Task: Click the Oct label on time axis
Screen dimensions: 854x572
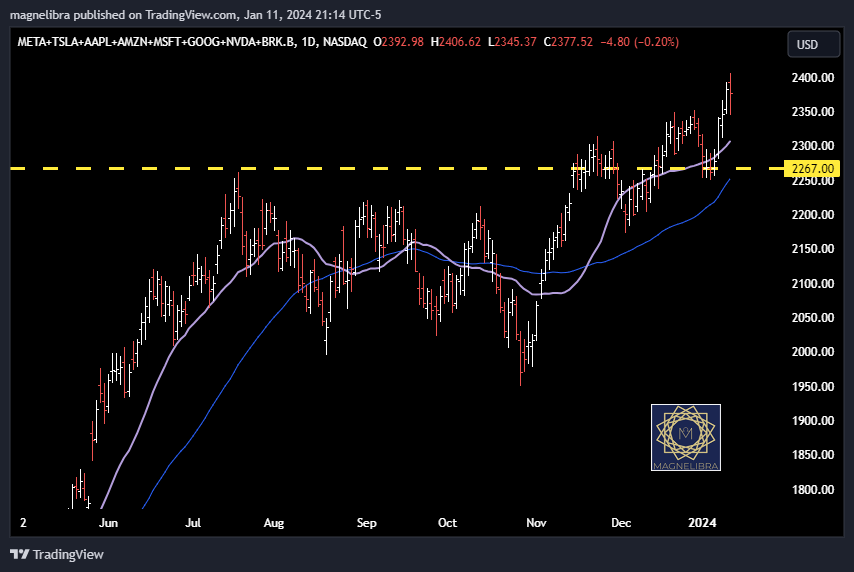Action: pos(447,523)
